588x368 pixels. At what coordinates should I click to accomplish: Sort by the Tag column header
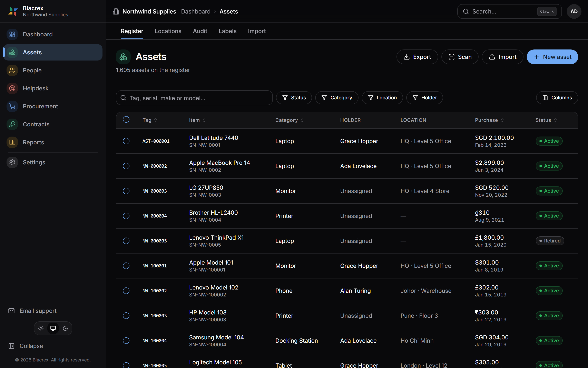pos(150,120)
